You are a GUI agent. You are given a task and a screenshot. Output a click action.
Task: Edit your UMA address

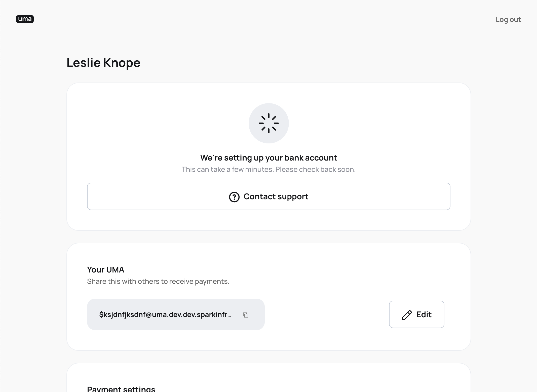(x=417, y=315)
